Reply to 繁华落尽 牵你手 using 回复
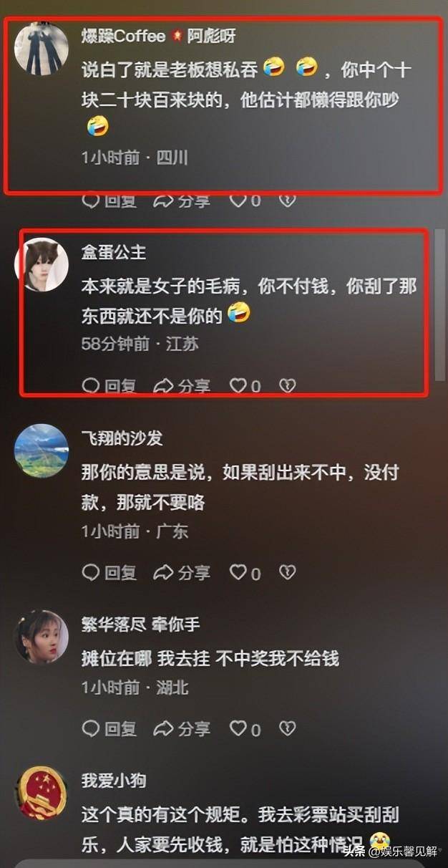Viewport: 448px width, 868px height. click(109, 729)
